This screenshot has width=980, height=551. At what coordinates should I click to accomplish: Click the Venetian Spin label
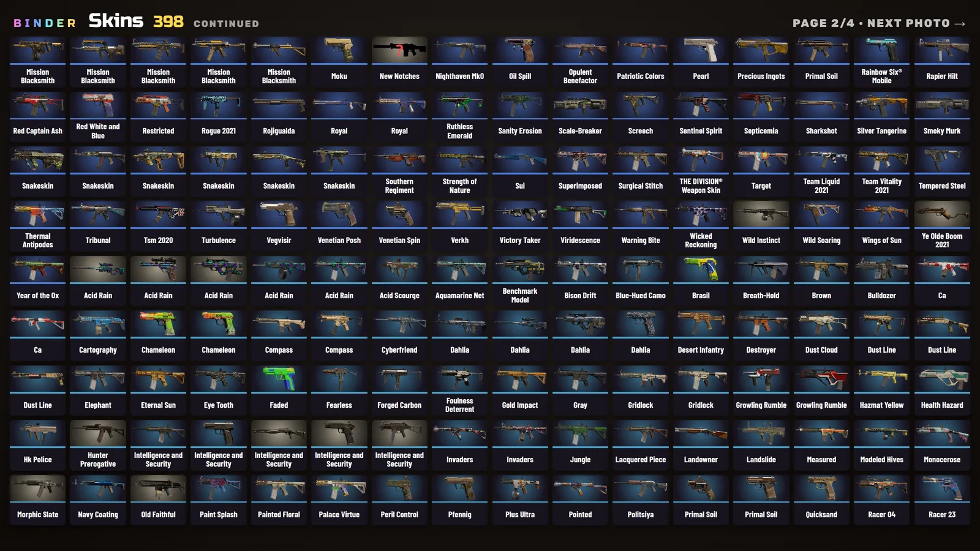coord(399,241)
